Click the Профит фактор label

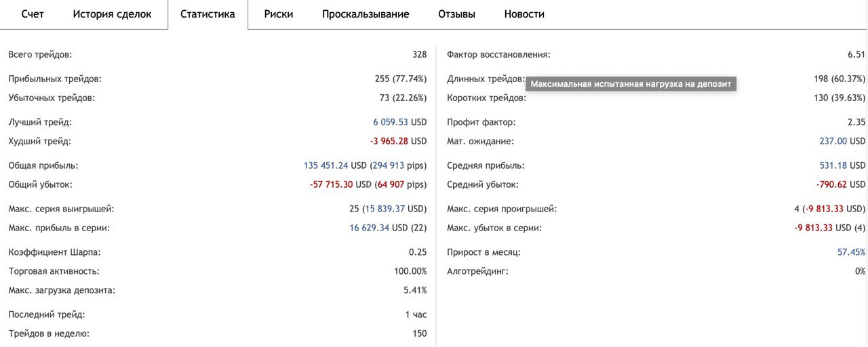point(481,122)
